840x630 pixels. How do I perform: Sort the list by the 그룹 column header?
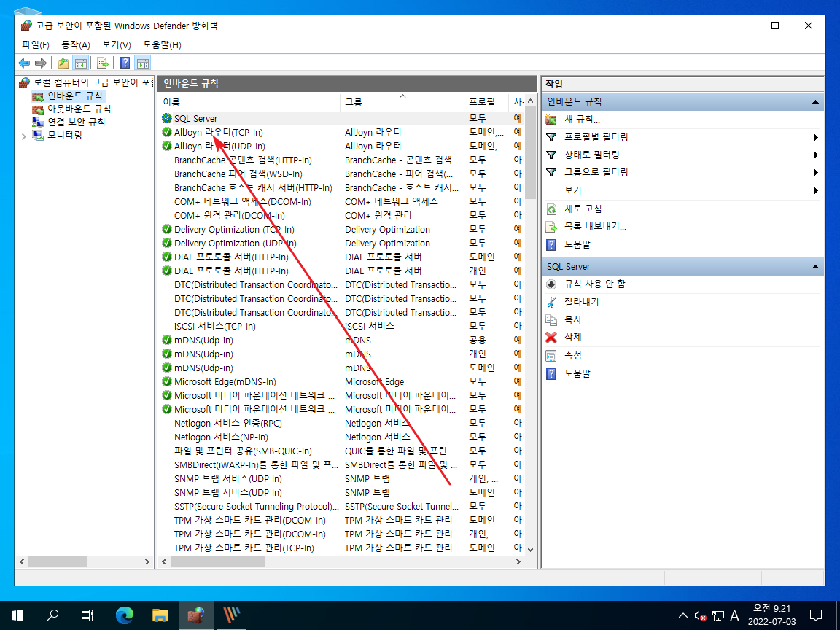[x=402, y=102]
